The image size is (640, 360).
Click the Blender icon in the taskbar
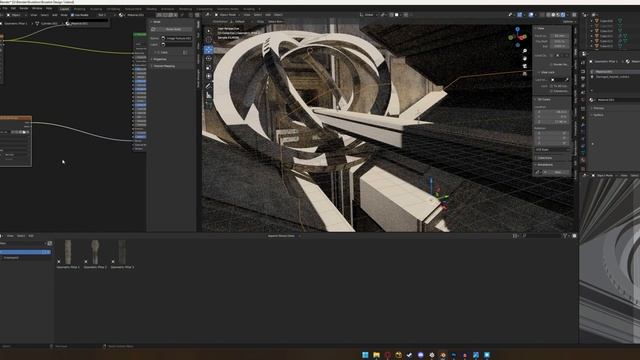point(443,355)
